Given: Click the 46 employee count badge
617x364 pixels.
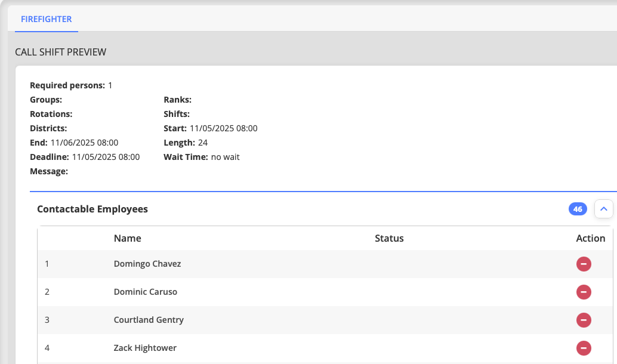Looking at the screenshot, I should pyautogui.click(x=578, y=209).
